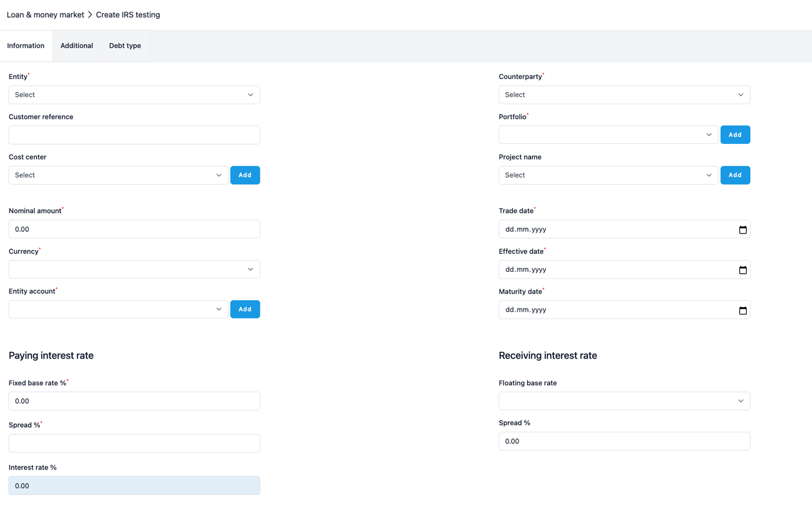Click the Trade date field

pos(624,229)
